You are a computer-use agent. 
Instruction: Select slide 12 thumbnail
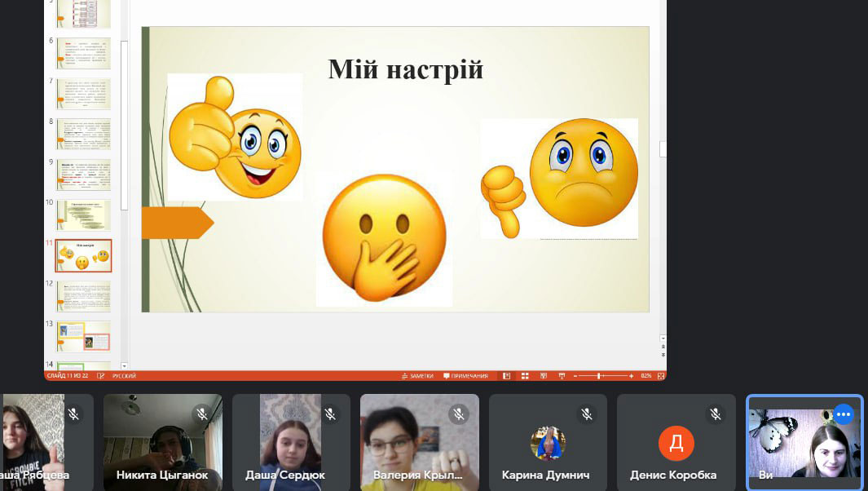point(84,296)
